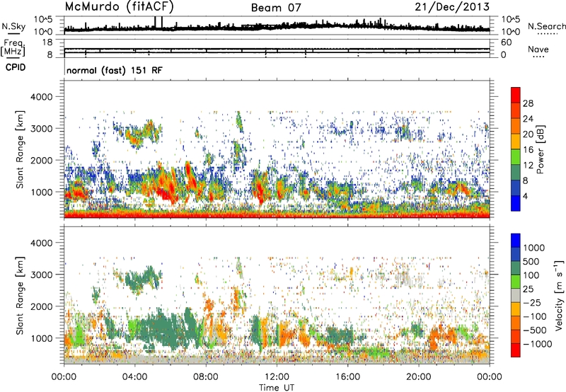Pick the red bottom Velocity colorbar segment
This screenshot has height=392, width=566.
(x=516, y=350)
